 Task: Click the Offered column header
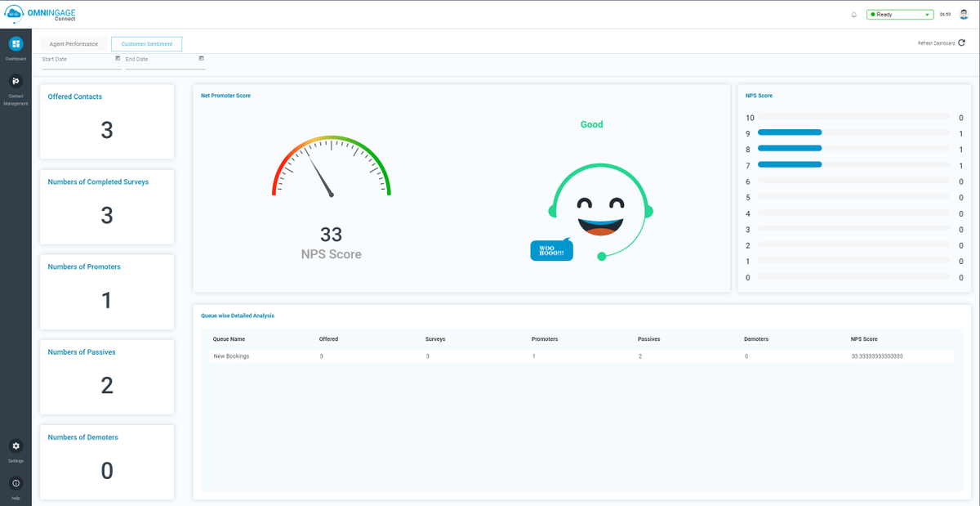[x=328, y=338]
